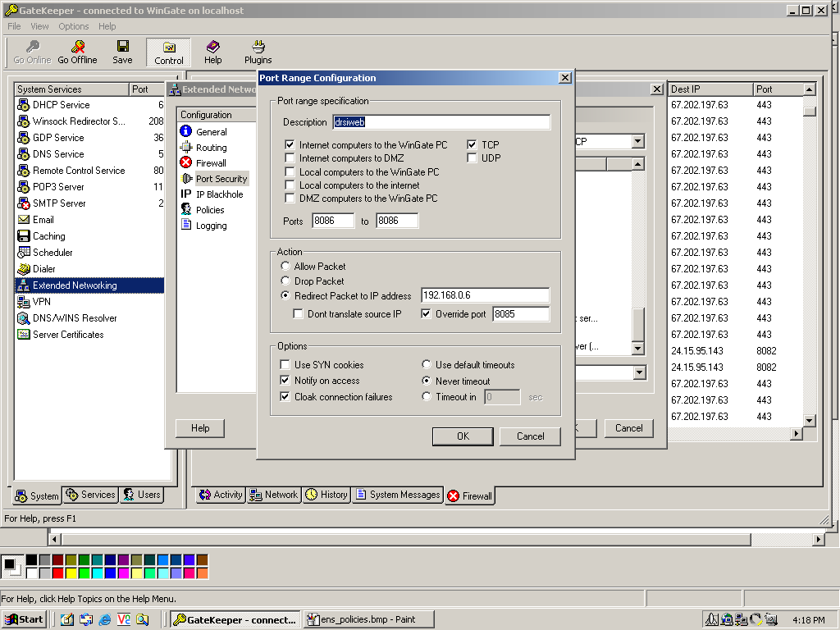This screenshot has height=630, width=840.
Task: Click the Description text field
Action: tap(441, 122)
